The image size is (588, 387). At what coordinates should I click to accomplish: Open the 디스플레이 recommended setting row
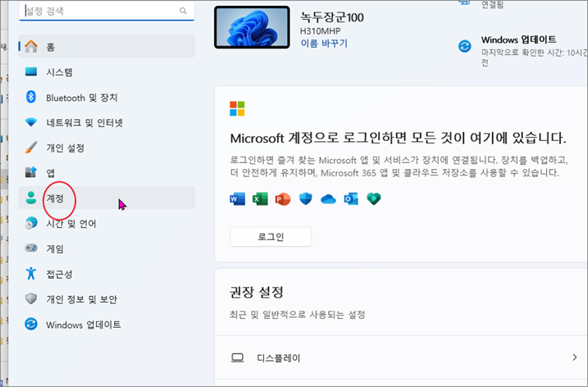click(401, 358)
